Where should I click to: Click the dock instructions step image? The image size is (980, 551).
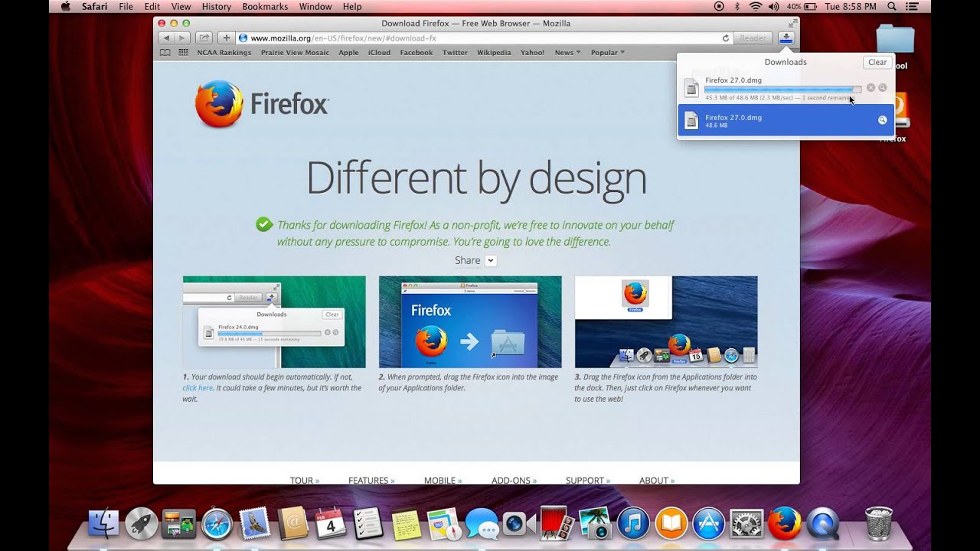(666, 322)
